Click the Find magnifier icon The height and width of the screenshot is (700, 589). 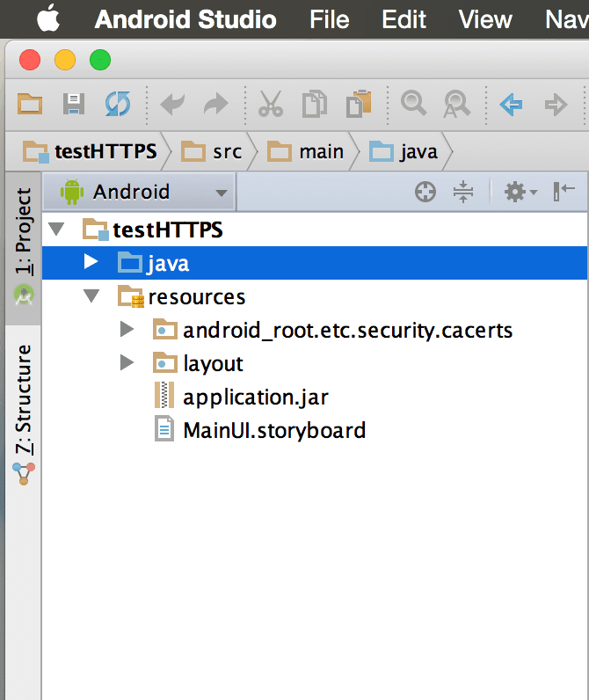point(412,105)
